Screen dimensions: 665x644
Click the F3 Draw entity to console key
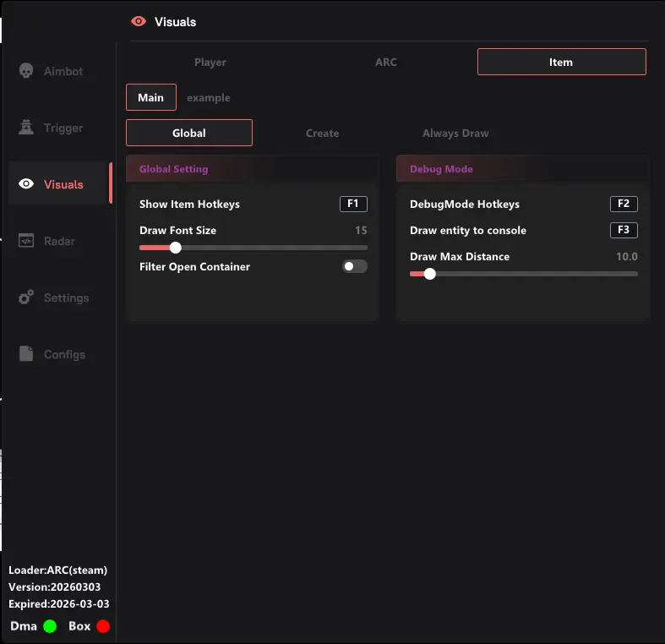(x=624, y=230)
